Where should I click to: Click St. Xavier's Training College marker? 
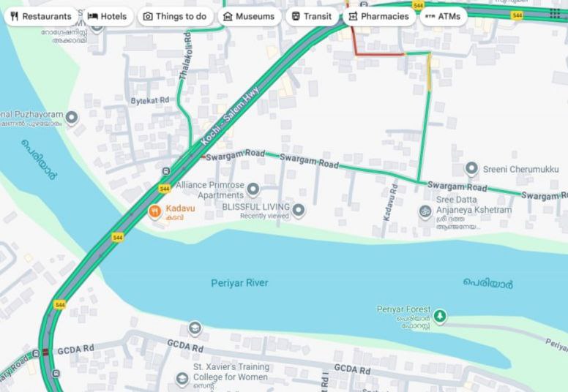coord(182,378)
